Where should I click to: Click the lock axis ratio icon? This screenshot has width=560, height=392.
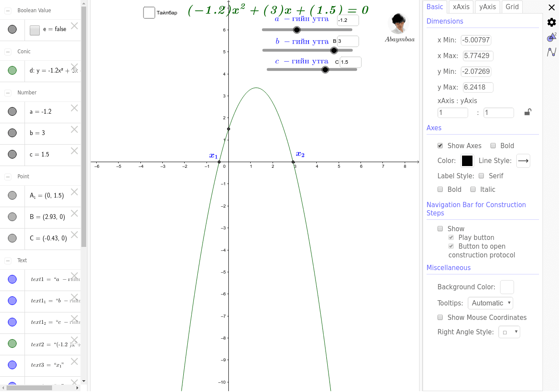point(528,112)
